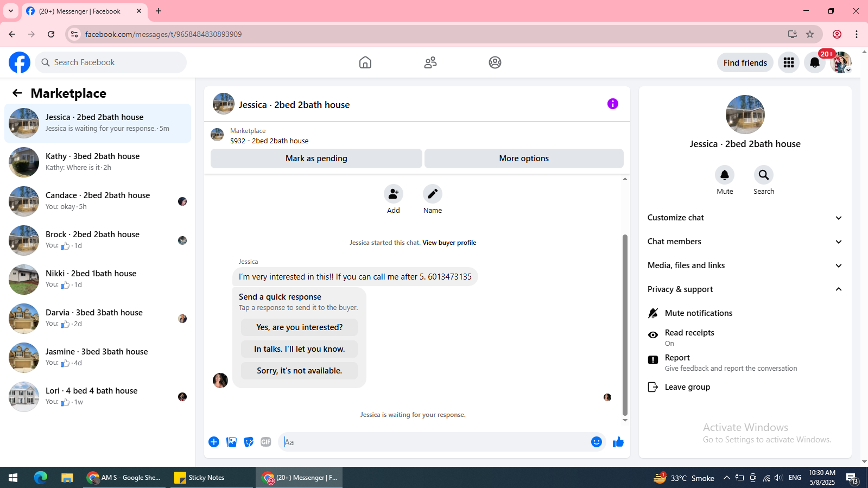Toggle conversation information panel icon
Image resolution: width=868 pixels, height=488 pixels.
(x=613, y=104)
